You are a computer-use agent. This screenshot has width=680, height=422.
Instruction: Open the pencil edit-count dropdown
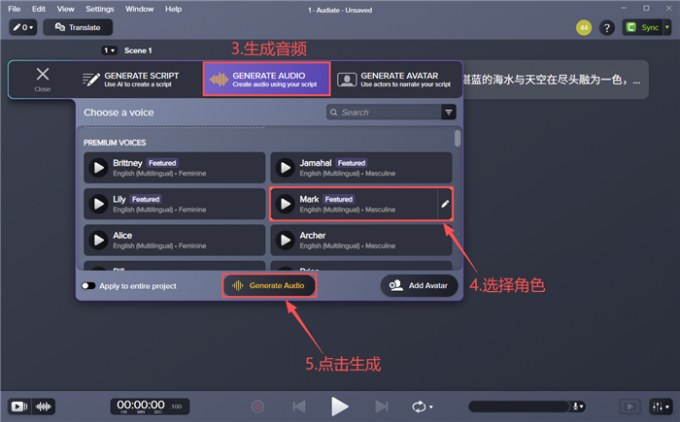coord(23,27)
